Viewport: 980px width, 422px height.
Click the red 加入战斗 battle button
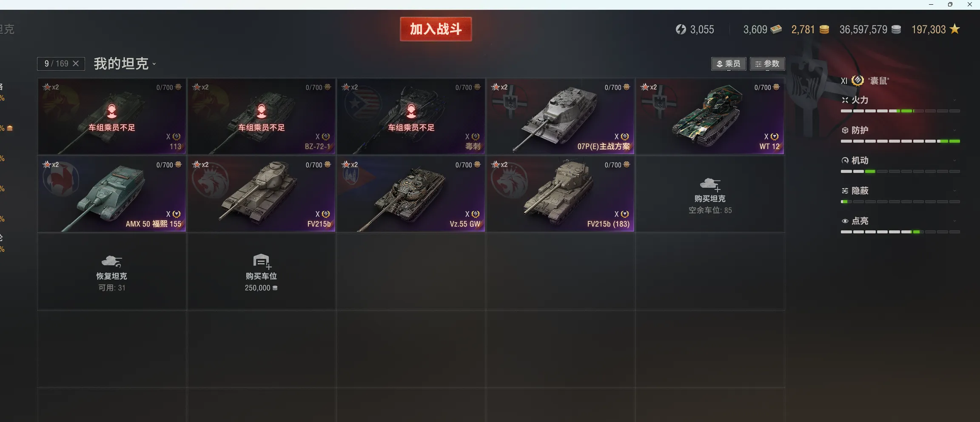coord(436,29)
